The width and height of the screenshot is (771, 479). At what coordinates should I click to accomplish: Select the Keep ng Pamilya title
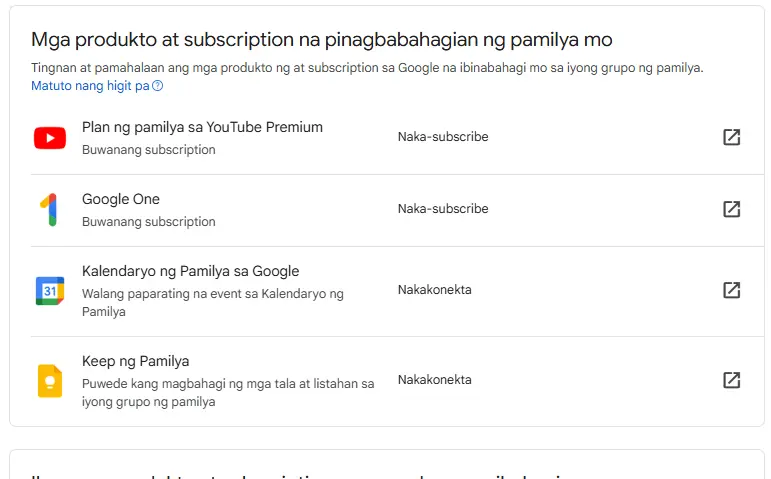tap(135, 361)
